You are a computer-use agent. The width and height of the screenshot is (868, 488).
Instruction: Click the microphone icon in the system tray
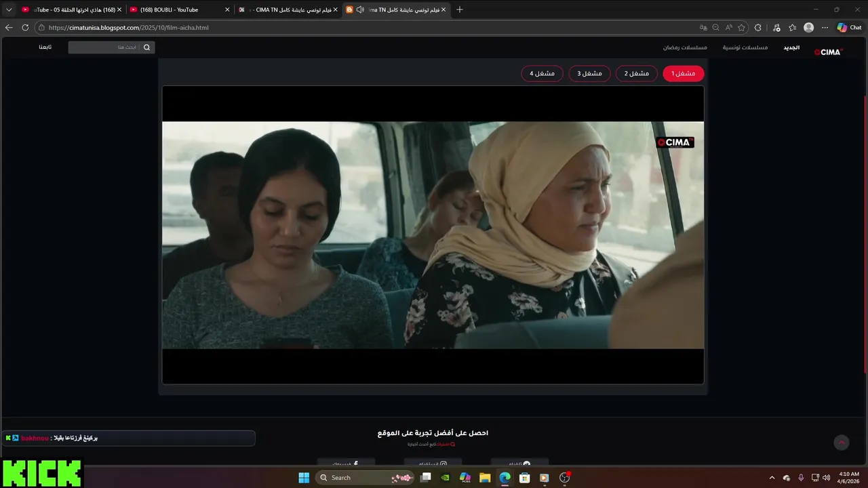801,477
